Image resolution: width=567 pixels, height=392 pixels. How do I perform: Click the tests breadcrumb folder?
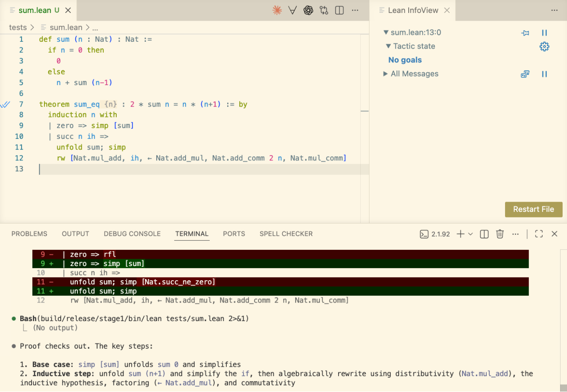click(x=18, y=28)
